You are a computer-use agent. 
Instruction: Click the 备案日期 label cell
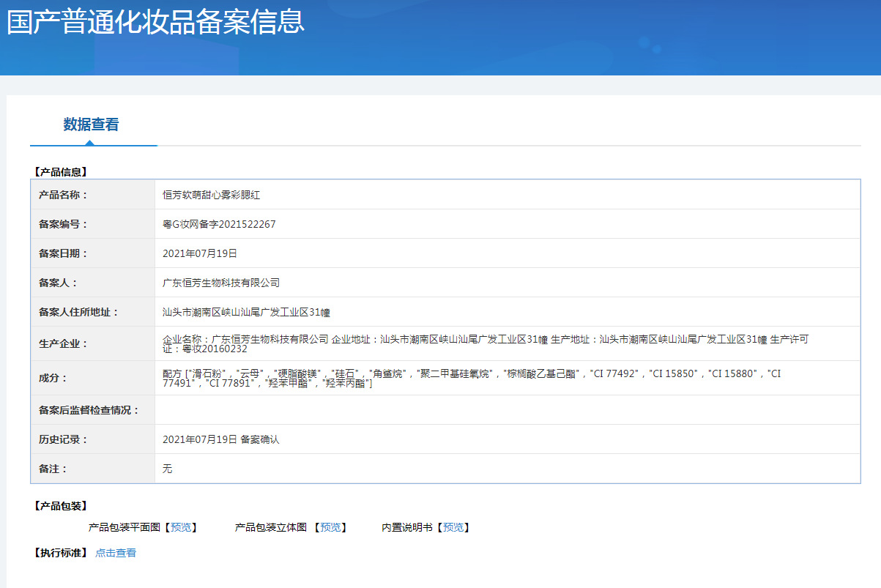point(93,253)
